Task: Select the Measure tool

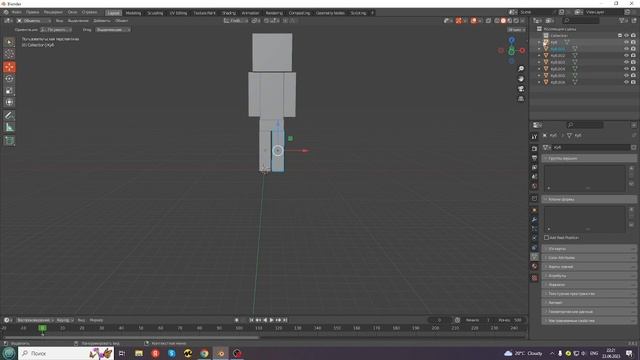Action: tap(9, 127)
